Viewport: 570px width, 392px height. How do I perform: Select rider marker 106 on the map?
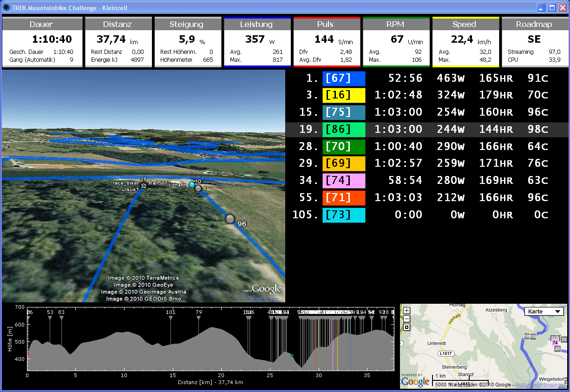526,336
